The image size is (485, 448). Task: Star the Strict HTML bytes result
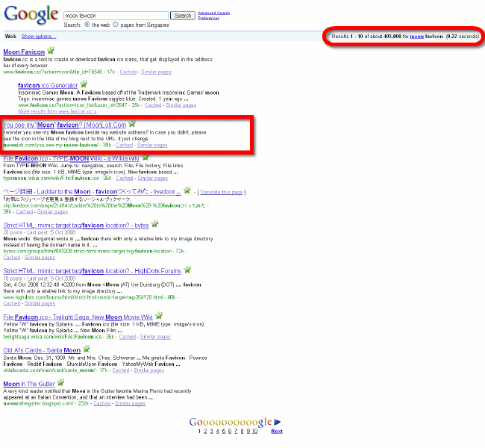tap(154, 224)
